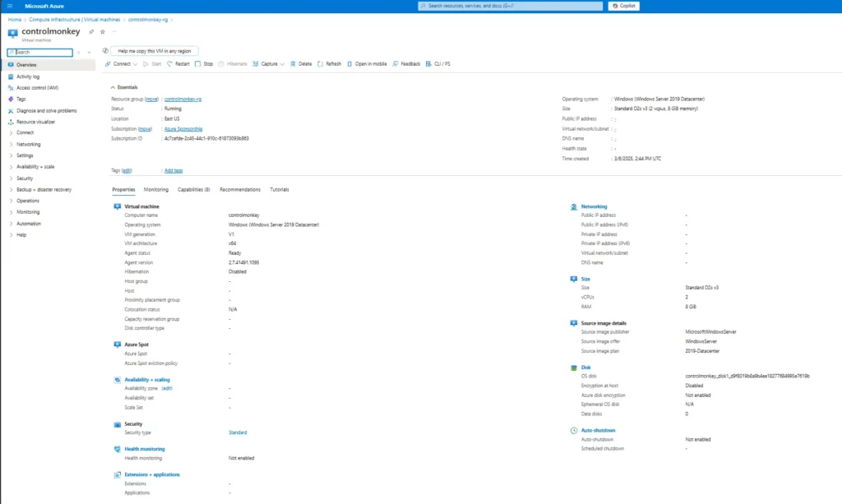Focus the global Search resources field

510,6
